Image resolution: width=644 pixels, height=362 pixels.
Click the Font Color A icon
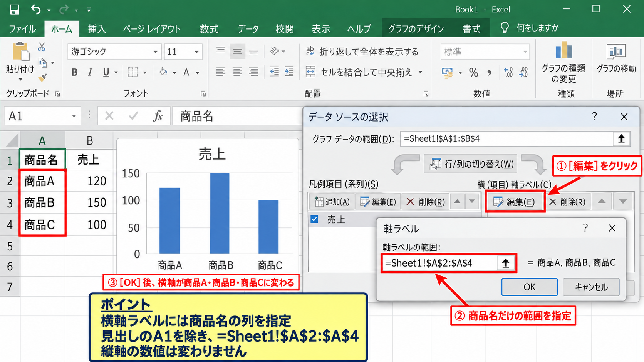click(x=186, y=72)
